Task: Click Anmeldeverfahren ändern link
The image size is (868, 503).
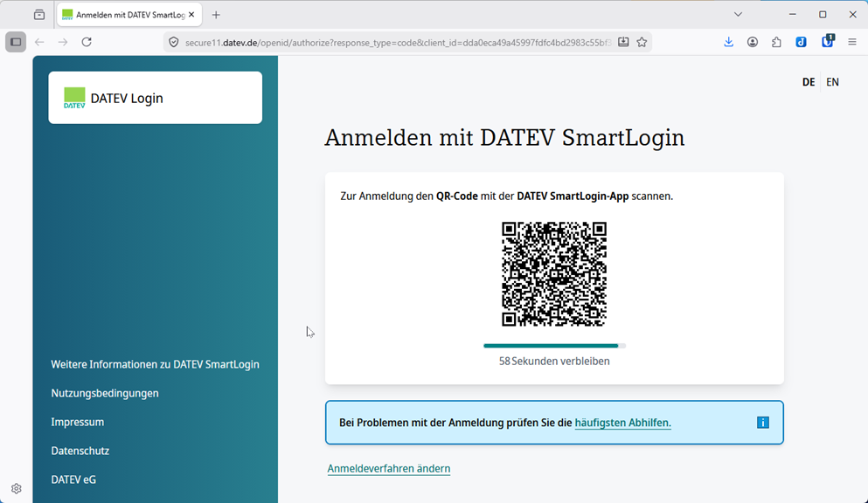Action: pyautogui.click(x=389, y=469)
